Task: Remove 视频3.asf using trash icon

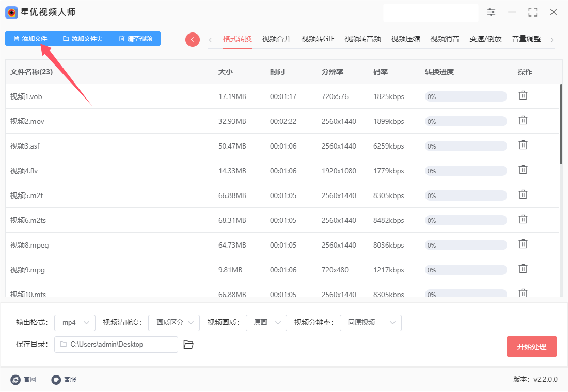Action: [x=523, y=145]
